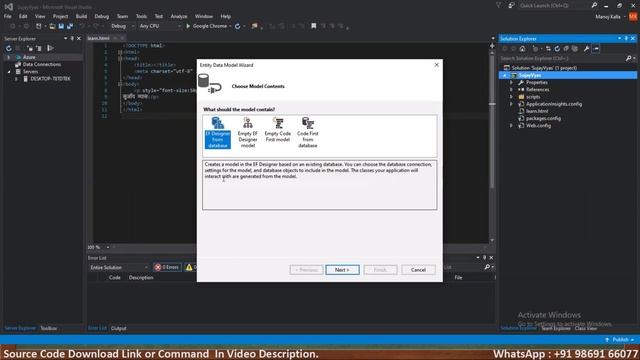Viewport: 640px width, 360px height.
Task: Open the Help menu
Action: (226, 16)
